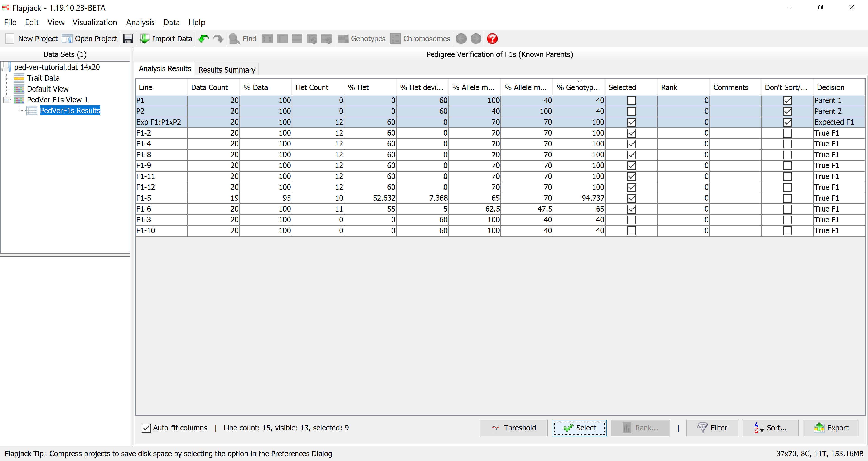Click the Select button with green check
Image resolution: width=868 pixels, height=461 pixels.
[579, 428]
